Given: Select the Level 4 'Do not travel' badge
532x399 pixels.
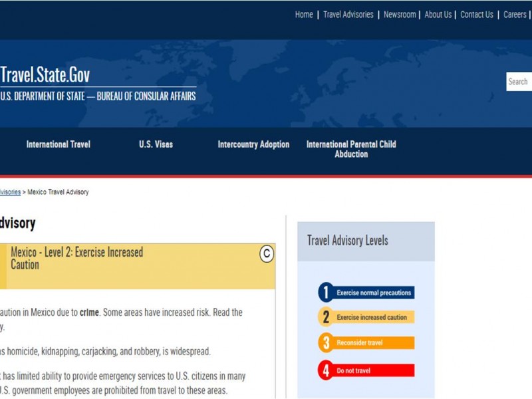Looking at the screenshot, I should 366,370.
